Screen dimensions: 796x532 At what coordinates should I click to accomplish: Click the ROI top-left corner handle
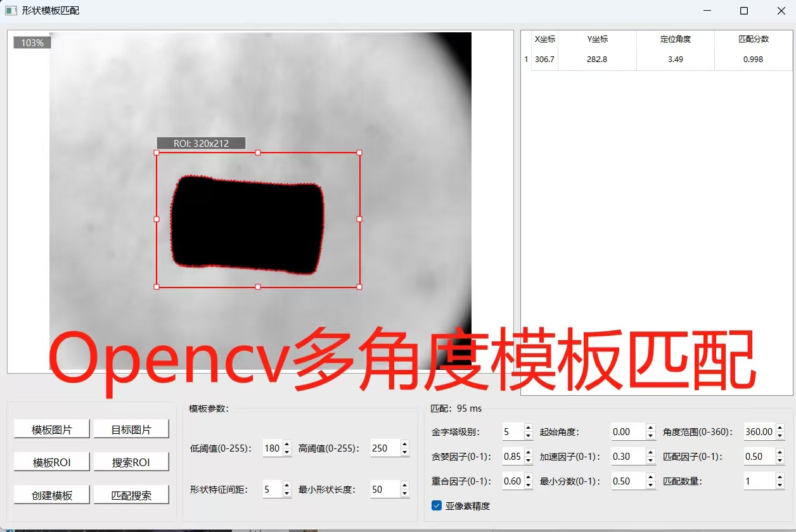[x=157, y=152]
